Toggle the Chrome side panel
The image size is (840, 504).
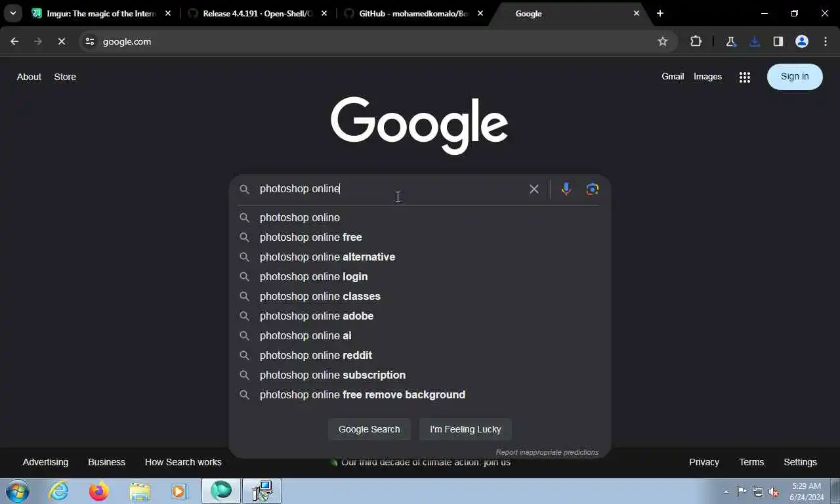tap(778, 41)
